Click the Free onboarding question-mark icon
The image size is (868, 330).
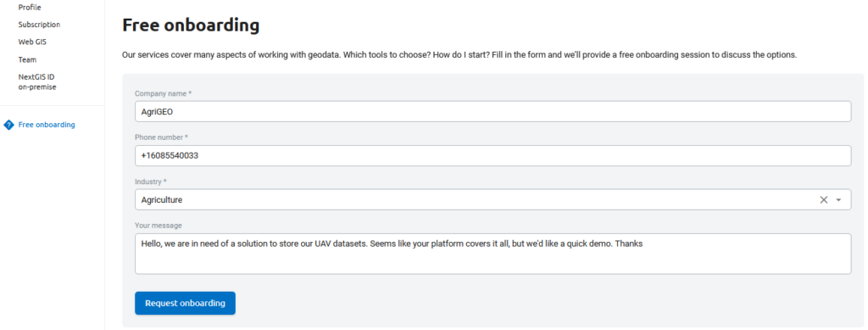click(8, 126)
